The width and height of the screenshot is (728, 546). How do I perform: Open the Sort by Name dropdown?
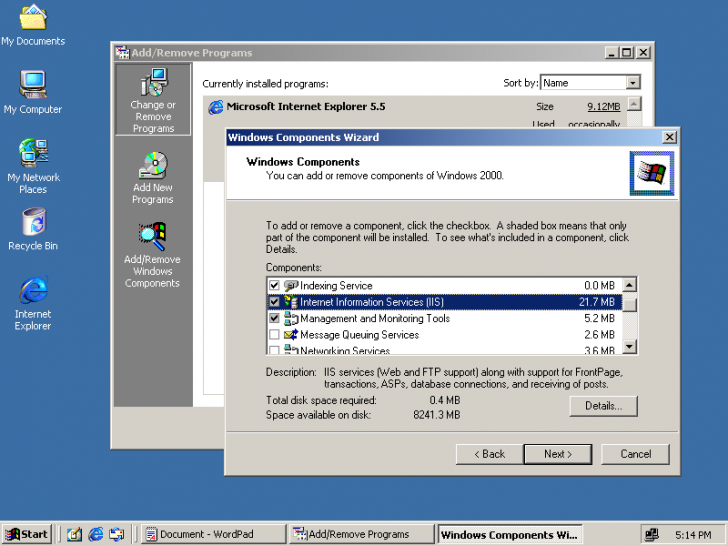(633, 83)
